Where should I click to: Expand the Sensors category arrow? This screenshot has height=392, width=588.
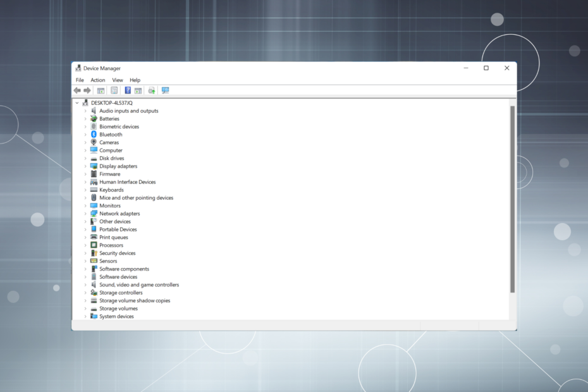pyautogui.click(x=85, y=261)
